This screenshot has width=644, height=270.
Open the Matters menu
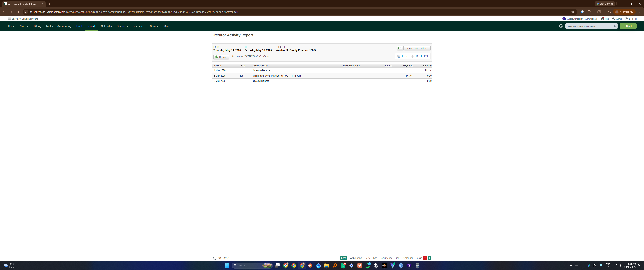click(x=25, y=26)
